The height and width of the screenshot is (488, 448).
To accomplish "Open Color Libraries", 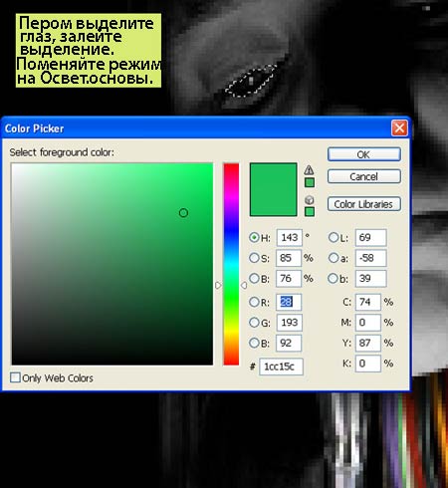I will pos(364,204).
